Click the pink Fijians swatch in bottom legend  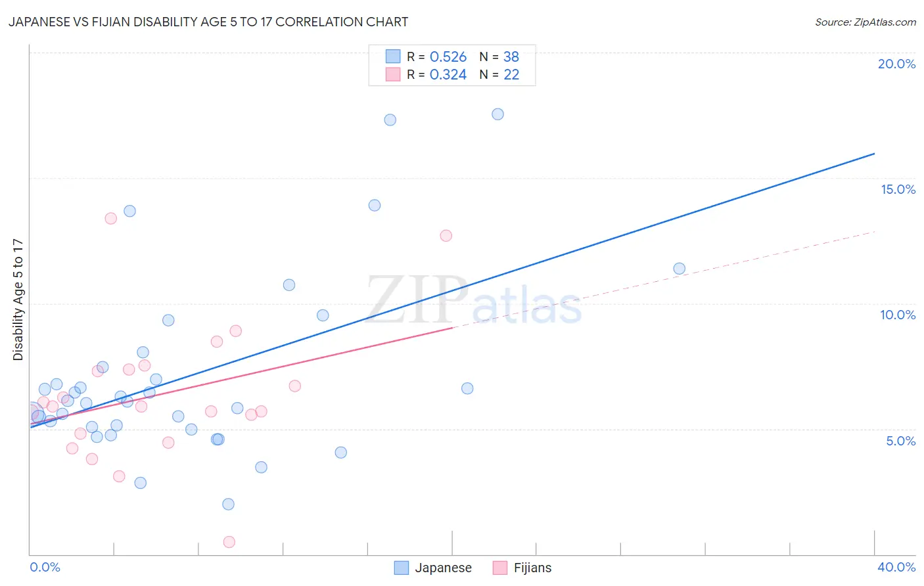pos(500,568)
